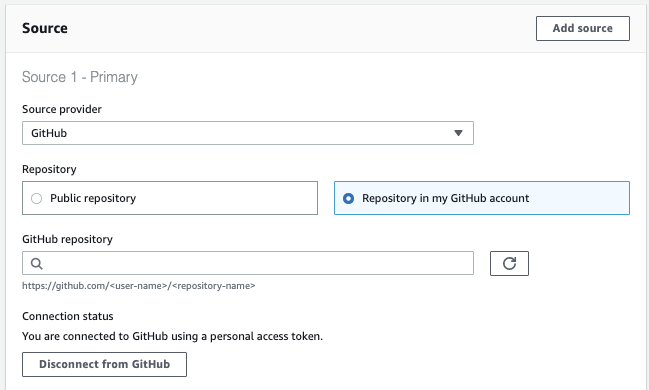Screen dimensions: 649x390
Task: Select Repository in my GitHub account
Action: [x=482, y=198]
